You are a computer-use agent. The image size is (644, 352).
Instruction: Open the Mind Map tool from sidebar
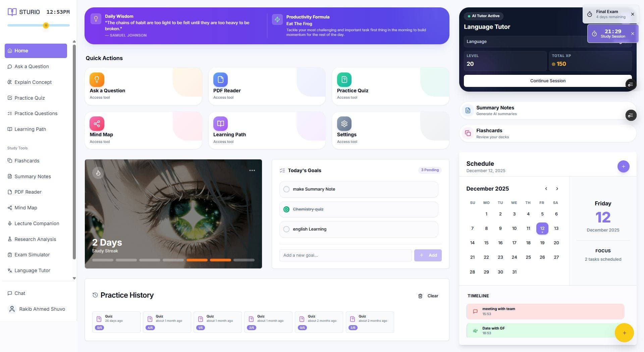pos(10,208)
